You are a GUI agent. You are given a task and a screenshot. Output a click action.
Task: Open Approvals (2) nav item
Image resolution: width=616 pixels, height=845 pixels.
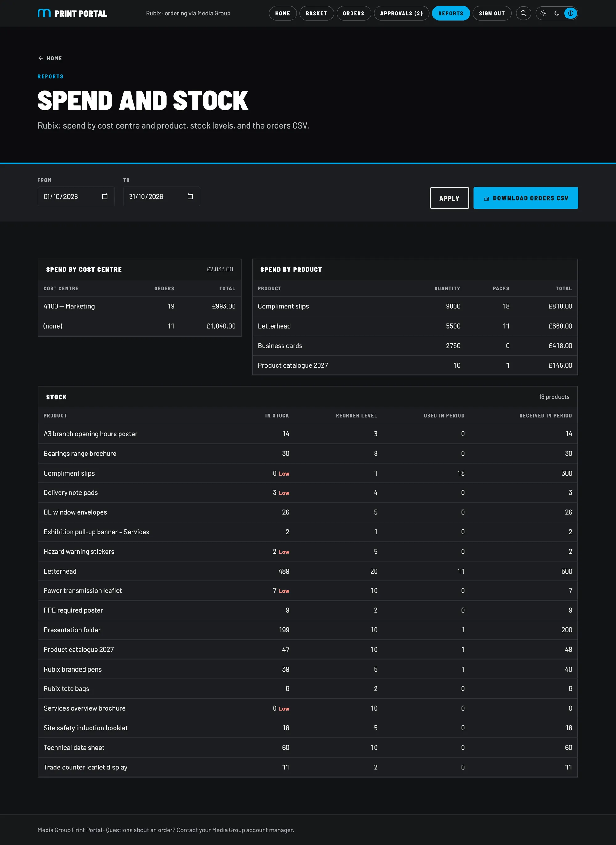coord(401,14)
